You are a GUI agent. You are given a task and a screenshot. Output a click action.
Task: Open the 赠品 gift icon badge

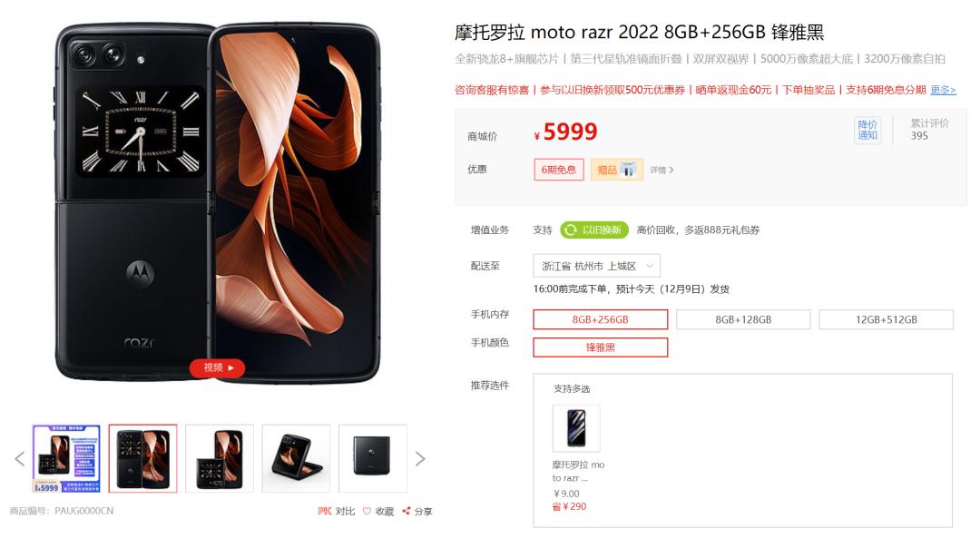click(617, 170)
